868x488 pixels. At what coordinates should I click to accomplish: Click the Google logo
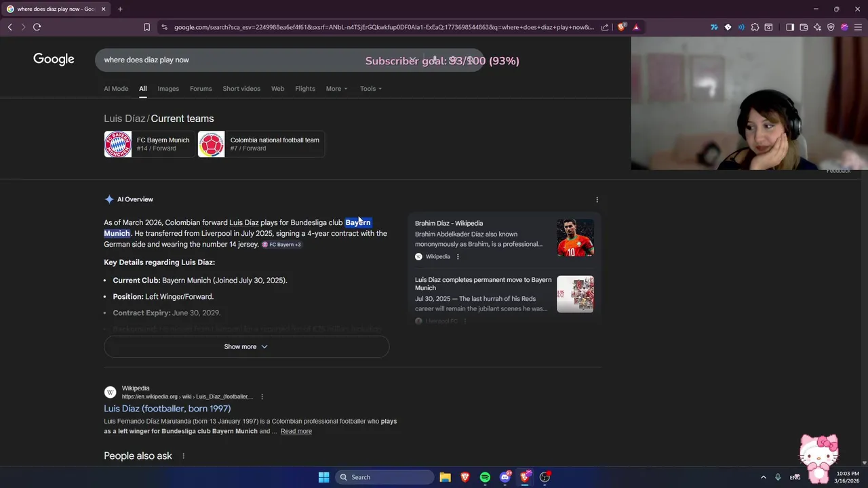[54, 60]
